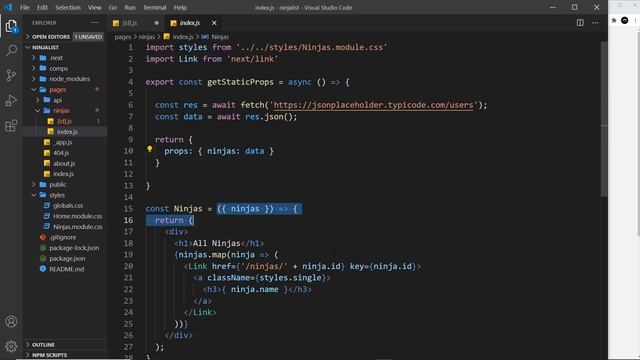Open the Accounts menu icon

(x=11, y=322)
